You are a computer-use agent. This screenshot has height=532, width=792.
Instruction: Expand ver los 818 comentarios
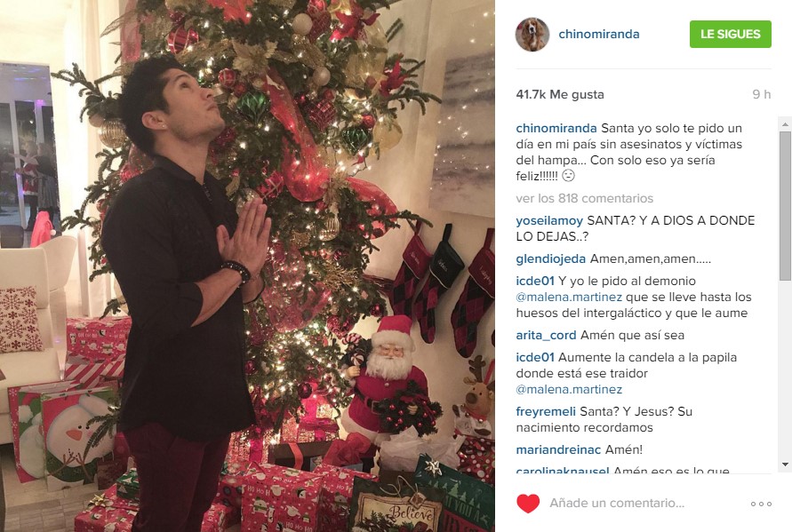tap(584, 198)
